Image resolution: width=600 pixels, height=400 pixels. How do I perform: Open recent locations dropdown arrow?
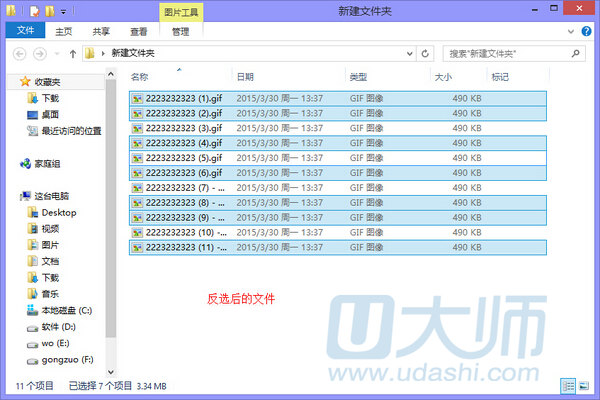[57, 54]
